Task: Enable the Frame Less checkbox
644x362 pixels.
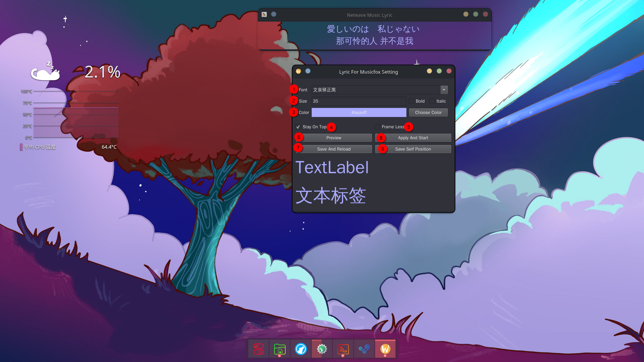Action: pos(377,127)
